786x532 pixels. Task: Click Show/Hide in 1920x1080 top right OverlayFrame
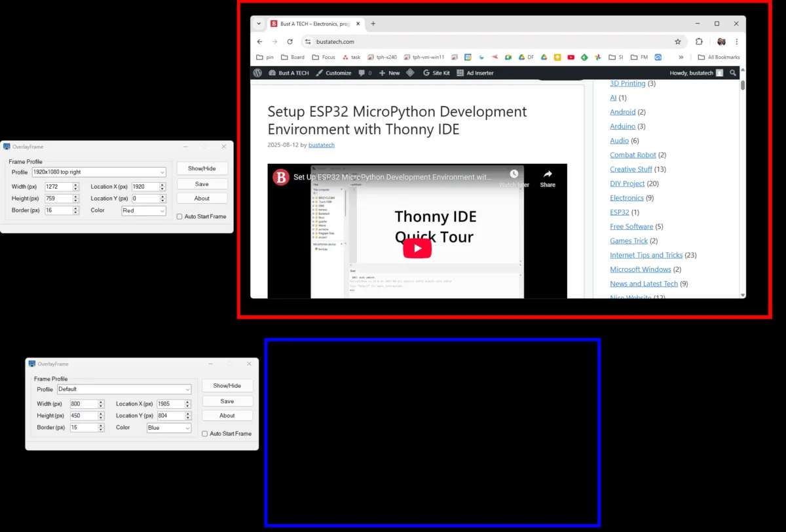202,168
